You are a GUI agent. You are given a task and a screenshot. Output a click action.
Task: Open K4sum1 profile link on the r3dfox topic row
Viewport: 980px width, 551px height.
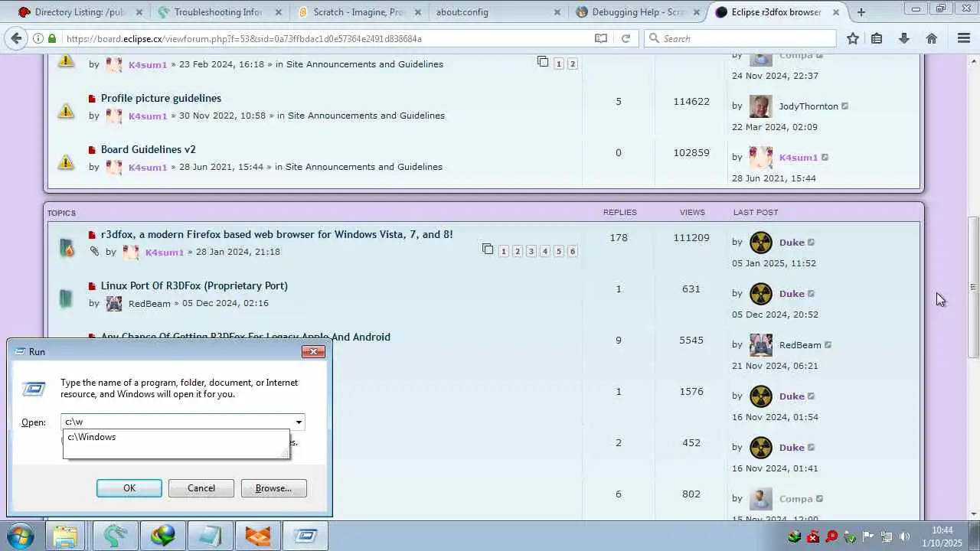[x=165, y=252]
